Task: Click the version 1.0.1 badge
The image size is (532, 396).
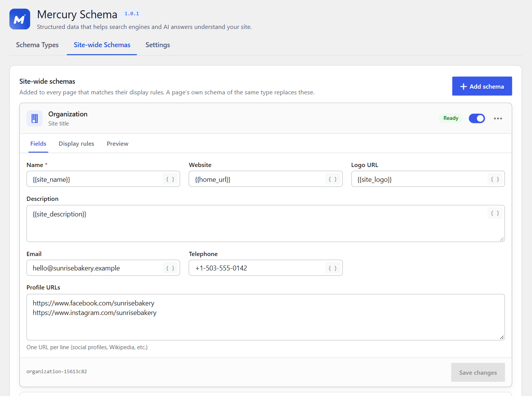Action: [132, 14]
